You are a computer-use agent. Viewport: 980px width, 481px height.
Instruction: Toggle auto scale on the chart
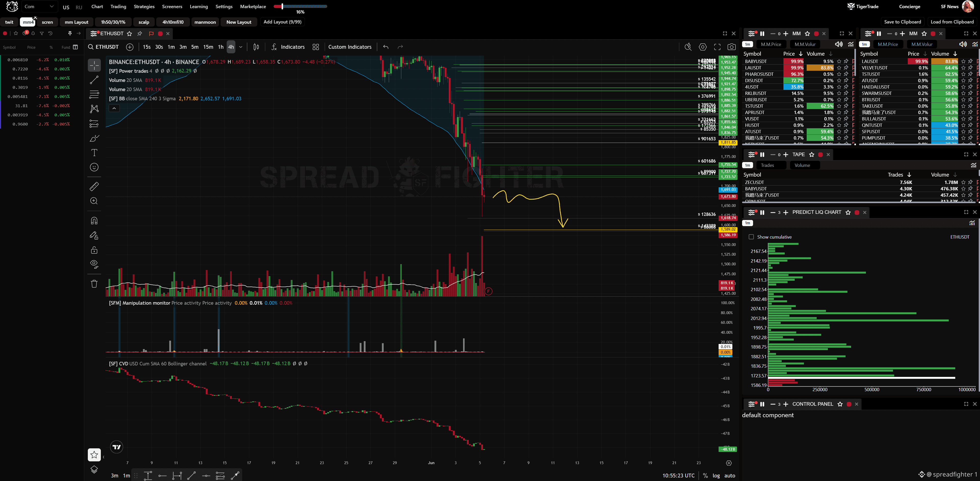coord(730,476)
